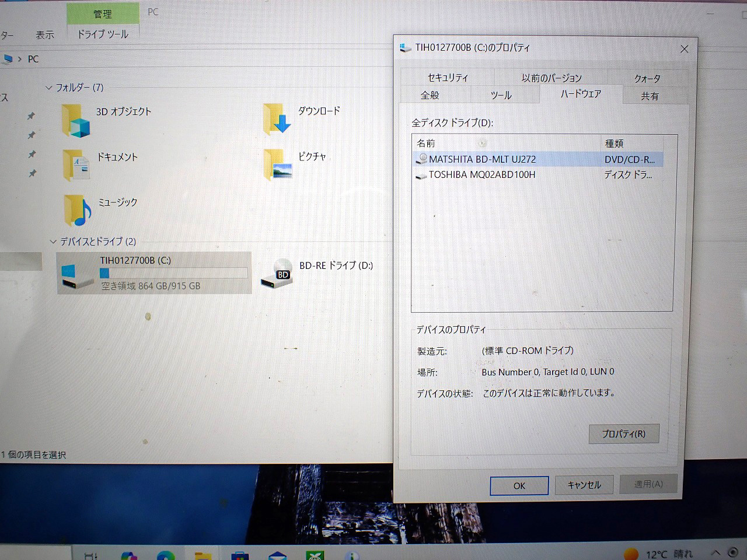Click the (標準 CD-ROM ドライブ) manufacturer value
This screenshot has width=747, height=560.
(x=528, y=351)
